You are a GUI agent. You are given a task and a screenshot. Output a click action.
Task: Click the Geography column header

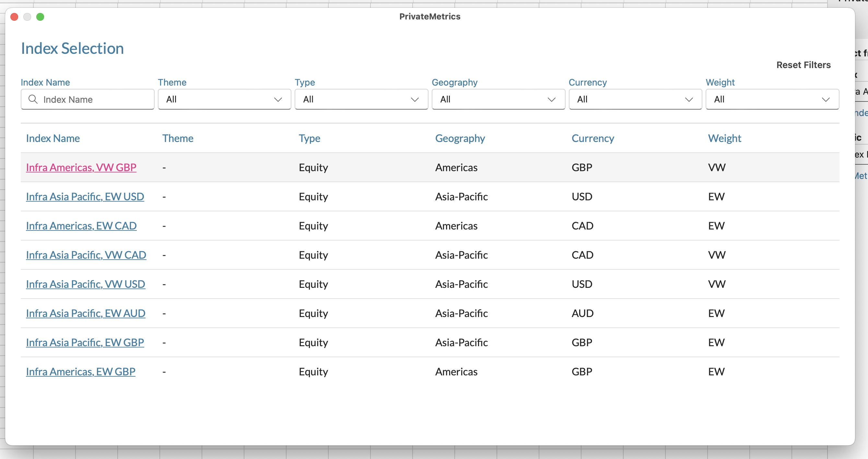[x=460, y=138]
